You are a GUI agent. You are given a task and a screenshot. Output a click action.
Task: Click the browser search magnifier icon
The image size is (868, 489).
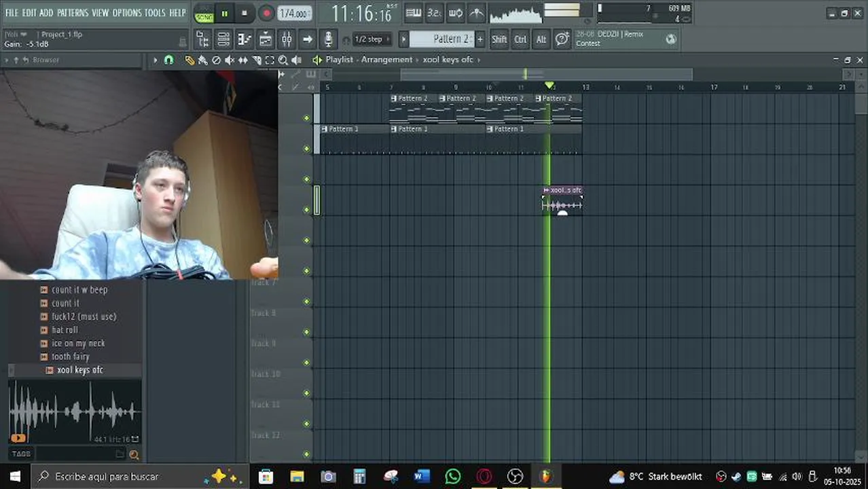pos(134,455)
